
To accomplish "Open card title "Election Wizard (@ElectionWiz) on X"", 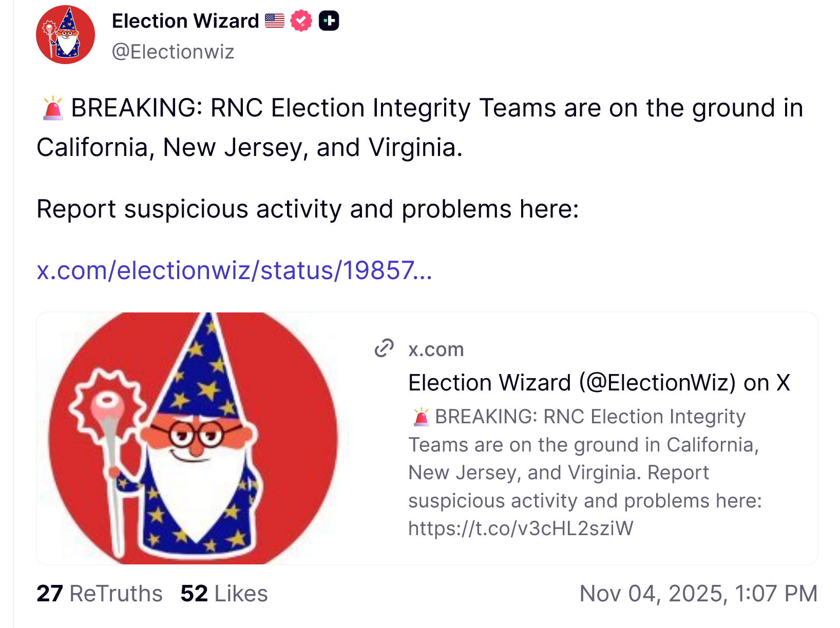I will pos(599,383).
